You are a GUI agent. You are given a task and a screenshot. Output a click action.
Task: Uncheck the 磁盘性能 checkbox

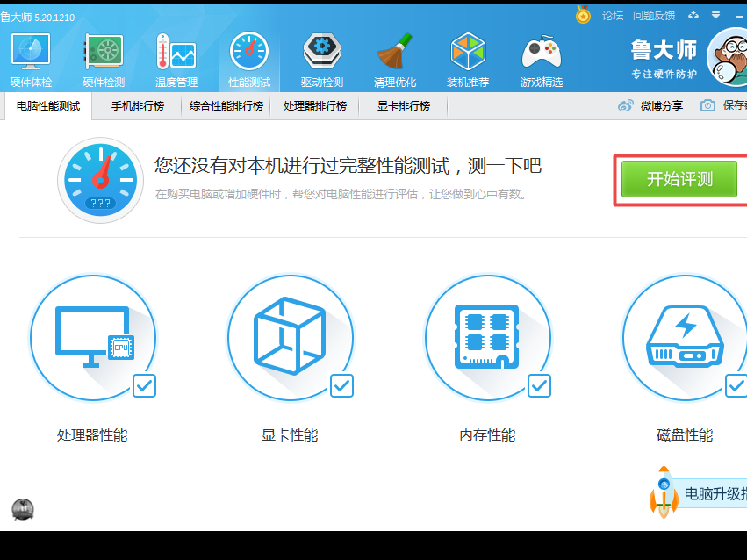click(736, 385)
